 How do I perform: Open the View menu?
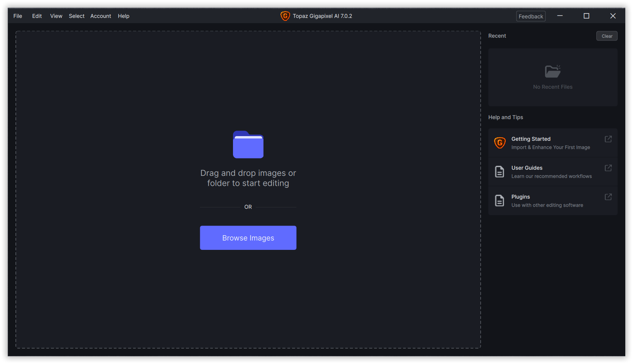pos(56,16)
